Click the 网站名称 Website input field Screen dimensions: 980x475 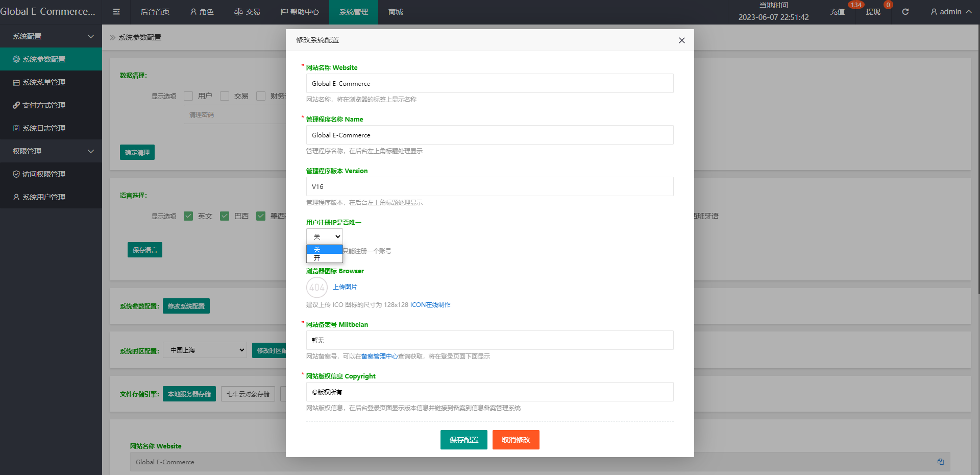coord(490,83)
